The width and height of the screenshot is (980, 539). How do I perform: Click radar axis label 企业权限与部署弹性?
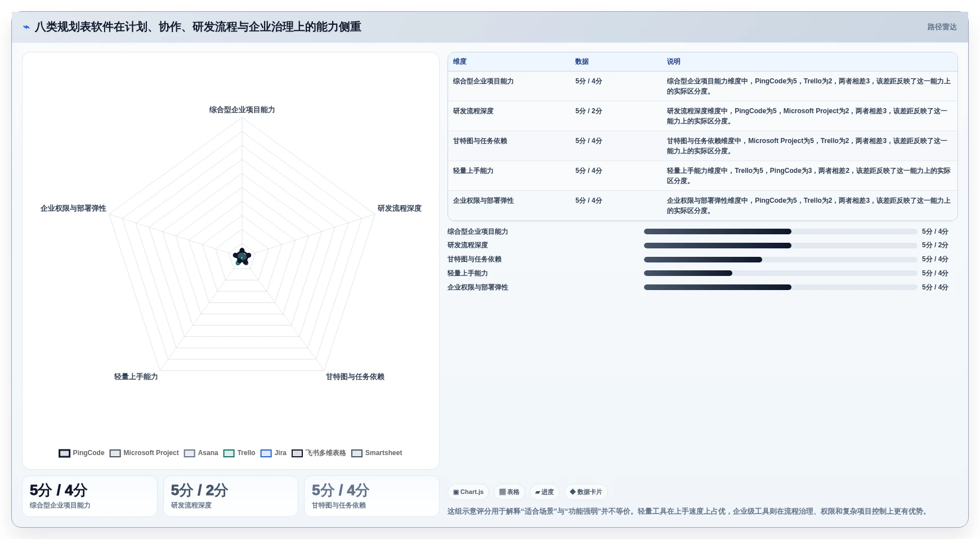73,208
